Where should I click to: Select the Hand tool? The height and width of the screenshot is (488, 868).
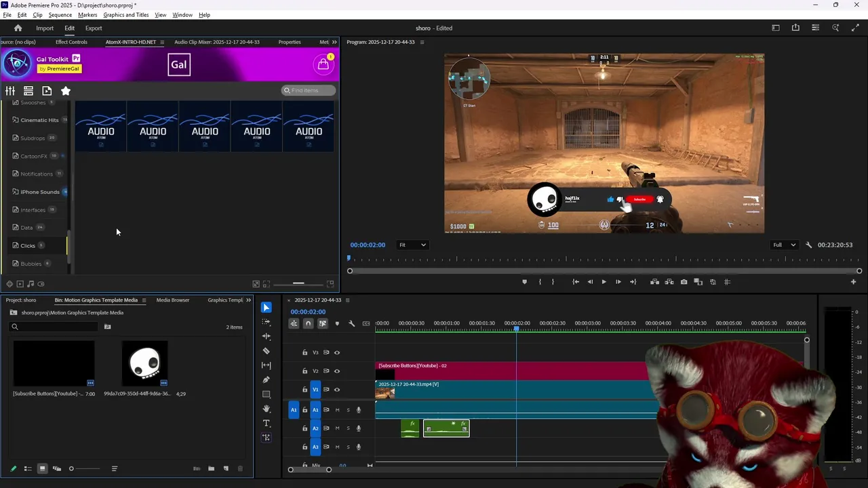tap(266, 409)
